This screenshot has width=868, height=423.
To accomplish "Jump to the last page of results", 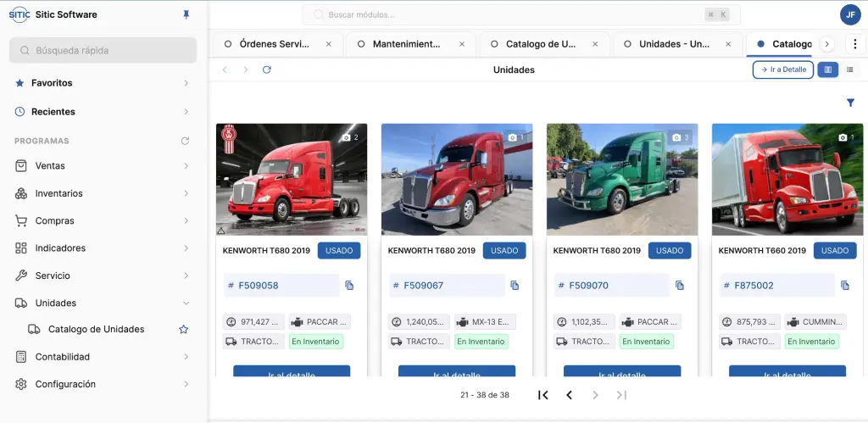I will click(621, 395).
